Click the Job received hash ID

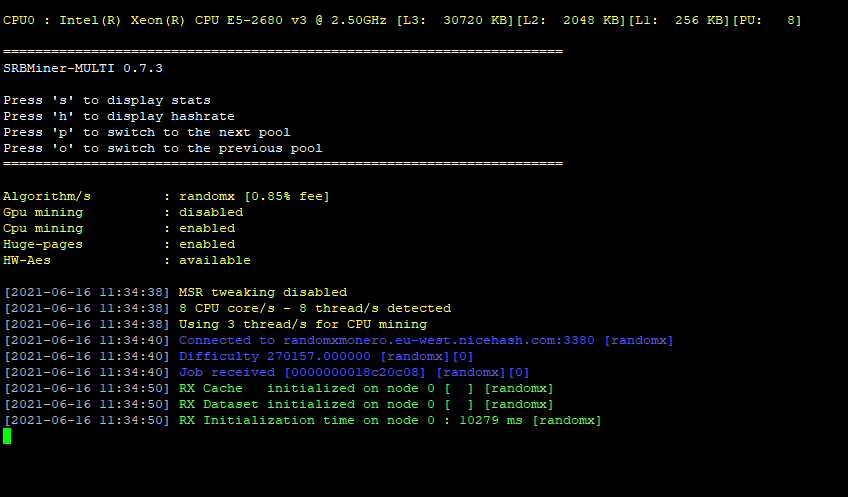tap(355, 372)
